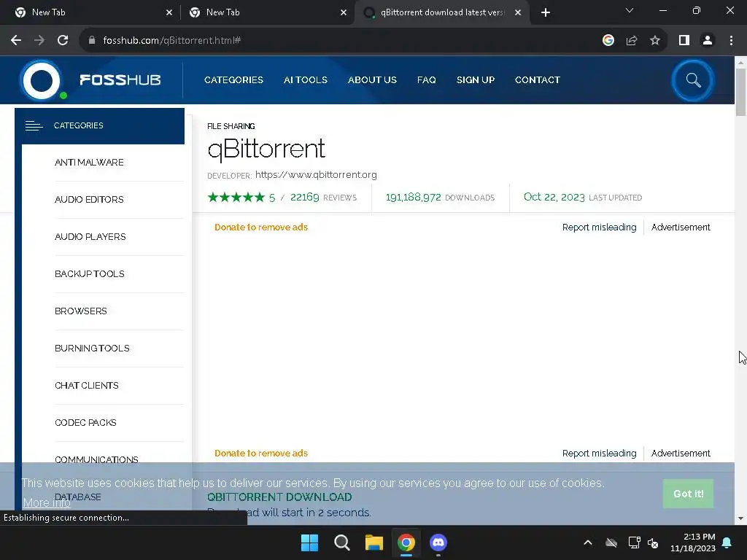747x560 pixels.
Task: Go back with the browser back arrow
Action: click(16, 41)
